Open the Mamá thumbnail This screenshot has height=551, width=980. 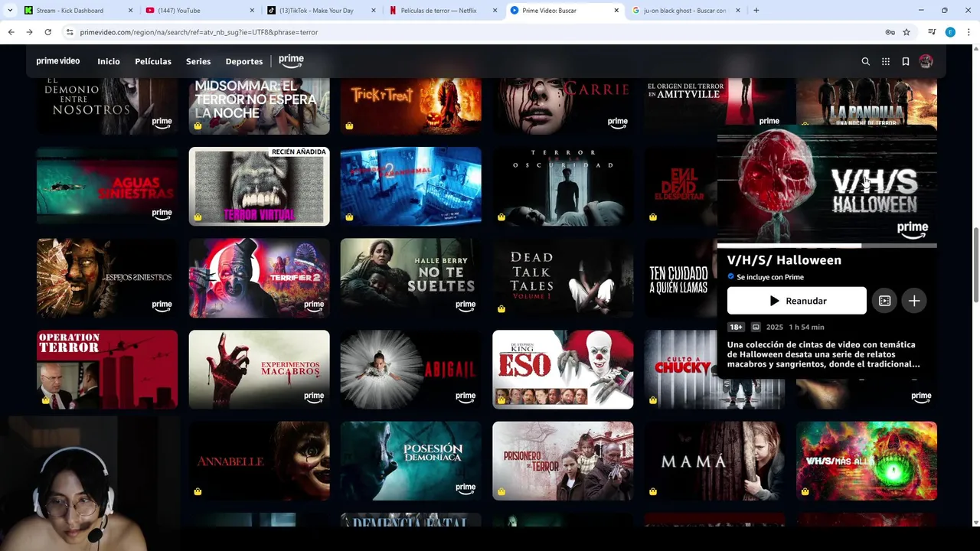pyautogui.click(x=714, y=461)
